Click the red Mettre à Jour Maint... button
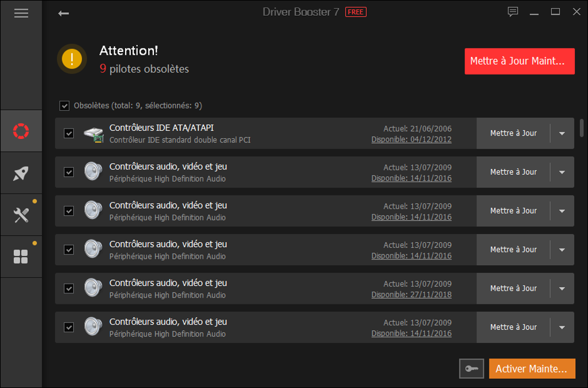Image resolution: width=588 pixels, height=388 pixels. pos(519,61)
